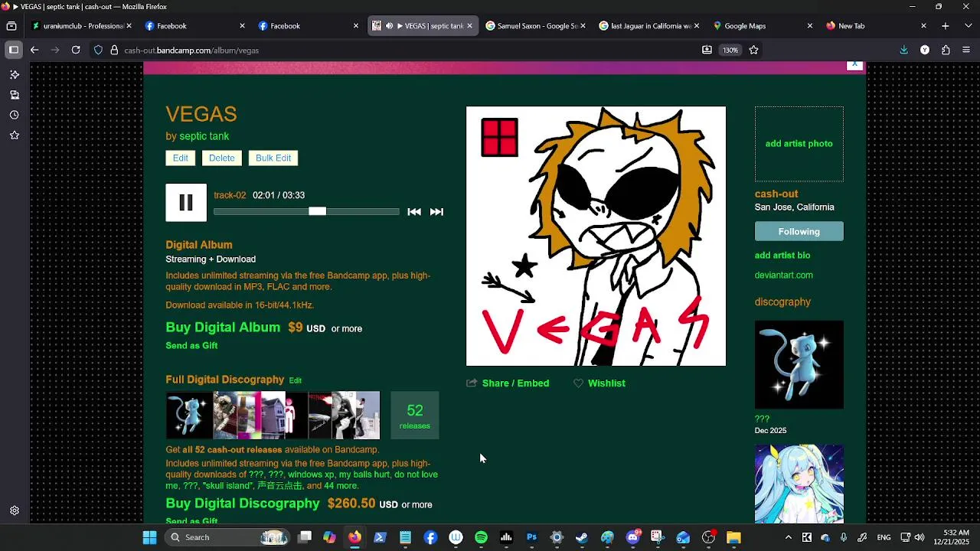Click the taskbar Search box
Viewport: 980px width, 551px height.
pos(228,537)
